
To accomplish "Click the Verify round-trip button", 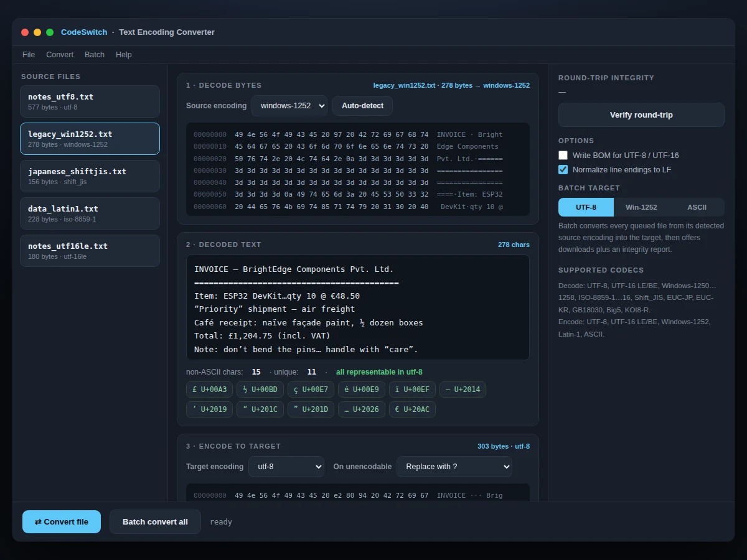I will click(x=641, y=115).
